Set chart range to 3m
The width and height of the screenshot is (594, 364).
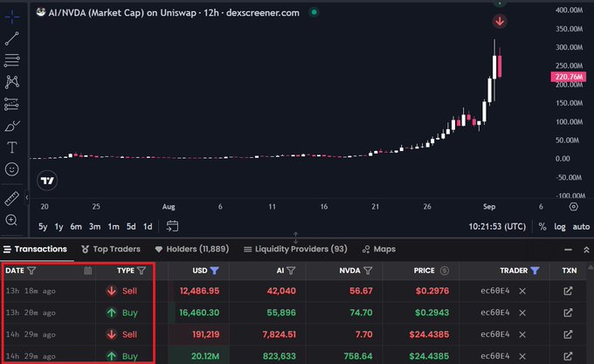pos(94,227)
